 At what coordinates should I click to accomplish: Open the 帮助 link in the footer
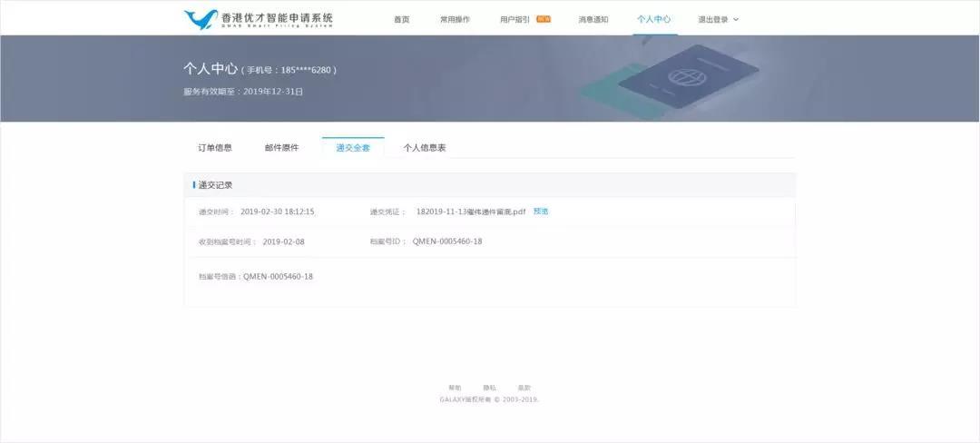point(455,388)
